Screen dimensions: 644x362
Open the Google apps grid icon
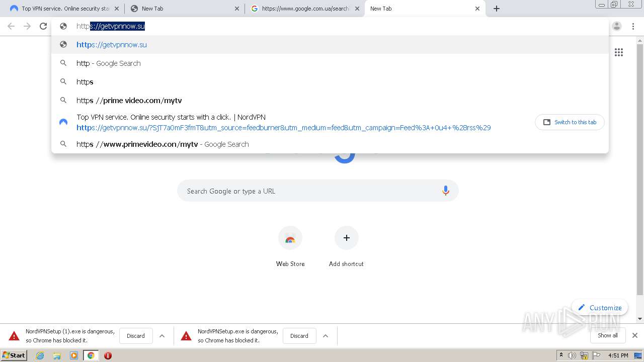point(619,52)
